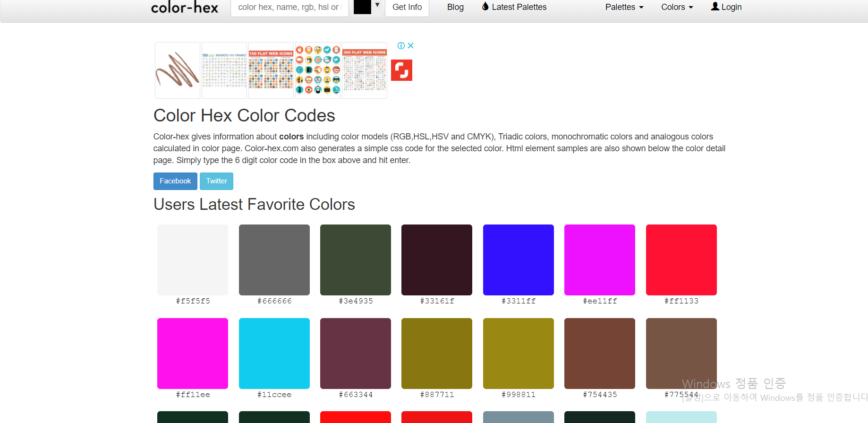
Task: Click the #3311ff hex code label
Action: 519,301
